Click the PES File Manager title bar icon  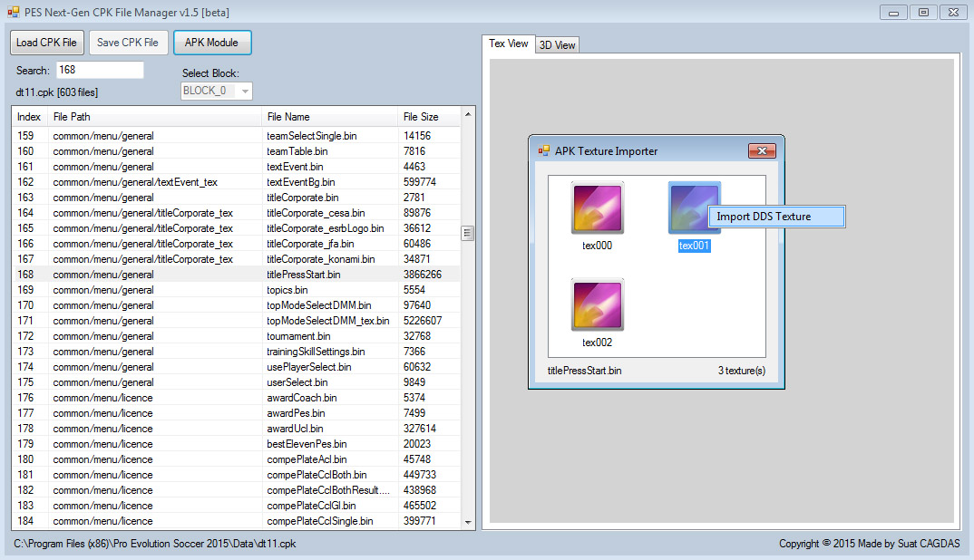click(x=12, y=12)
